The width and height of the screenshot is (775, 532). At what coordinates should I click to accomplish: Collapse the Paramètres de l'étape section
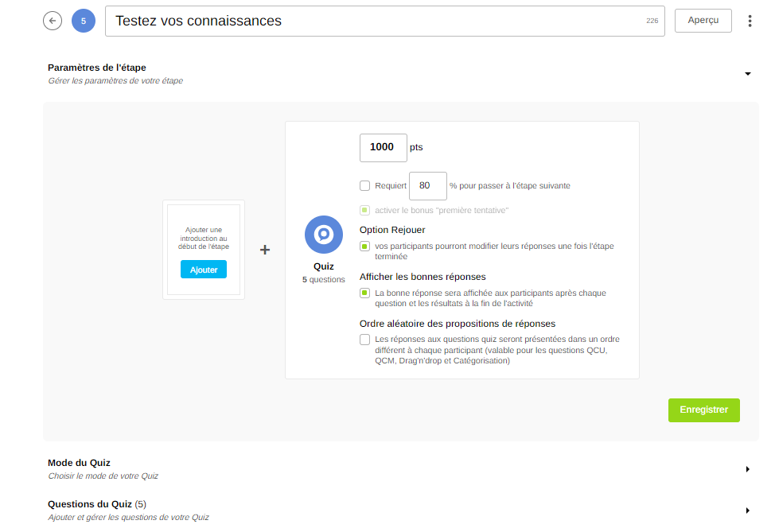[x=747, y=74]
